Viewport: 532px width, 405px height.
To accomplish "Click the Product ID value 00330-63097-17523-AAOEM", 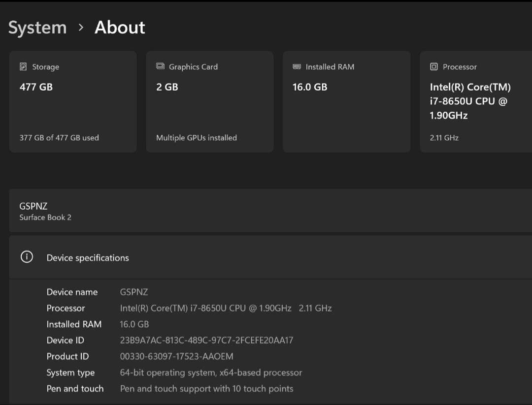I will point(176,356).
